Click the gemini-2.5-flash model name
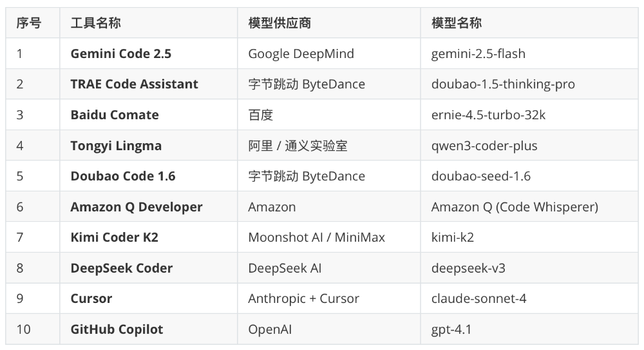 point(478,53)
